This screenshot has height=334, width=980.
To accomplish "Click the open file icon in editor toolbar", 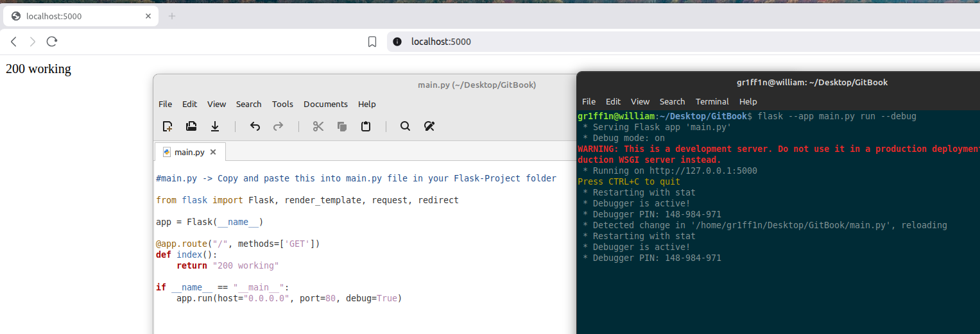I will [191, 126].
